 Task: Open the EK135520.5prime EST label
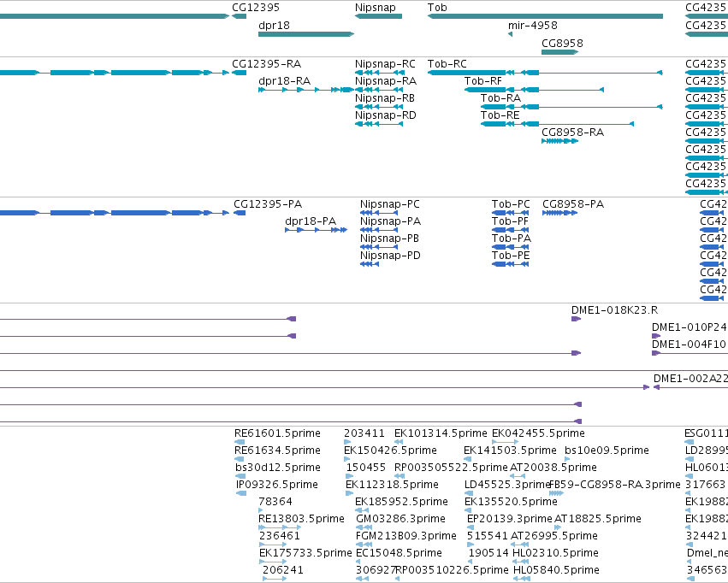[511, 502]
